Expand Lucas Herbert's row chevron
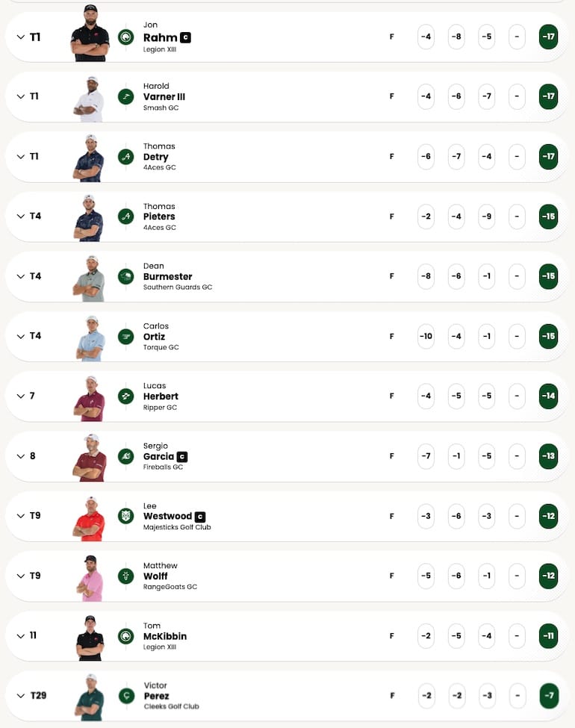Viewport: 575px width, 728px height. point(20,396)
